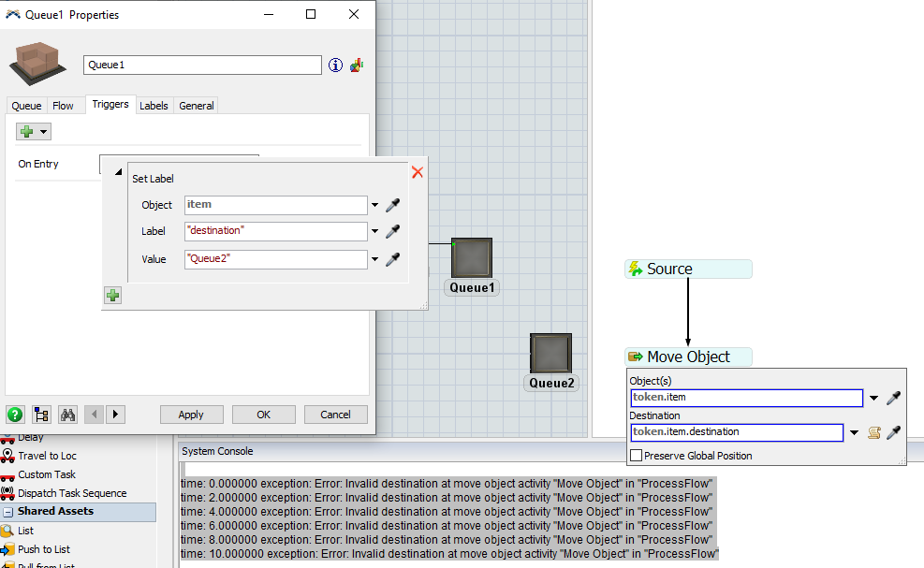
Task: Open the Label field dropdown arrow
Action: click(x=374, y=231)
